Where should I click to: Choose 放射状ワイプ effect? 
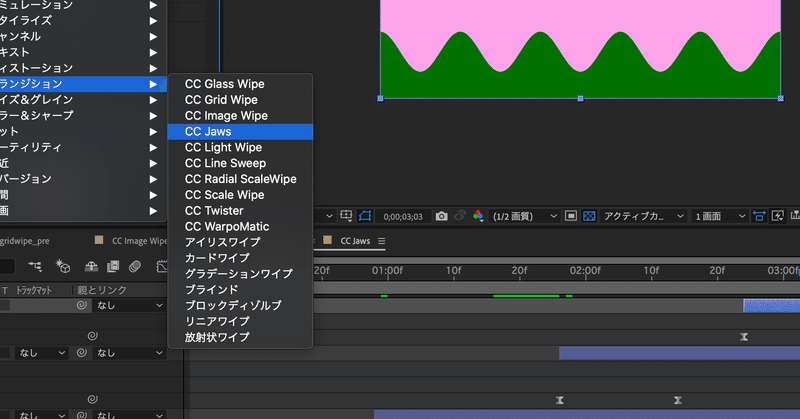coord(240,337)
